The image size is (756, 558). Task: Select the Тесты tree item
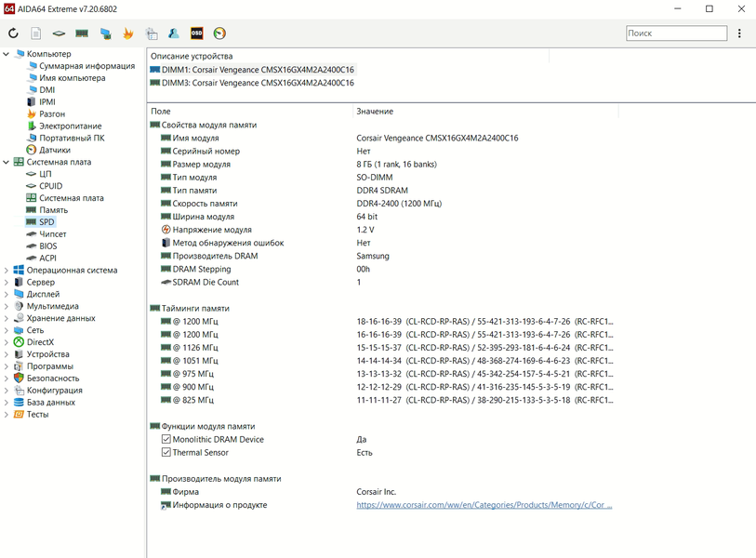tap(37, 414)
